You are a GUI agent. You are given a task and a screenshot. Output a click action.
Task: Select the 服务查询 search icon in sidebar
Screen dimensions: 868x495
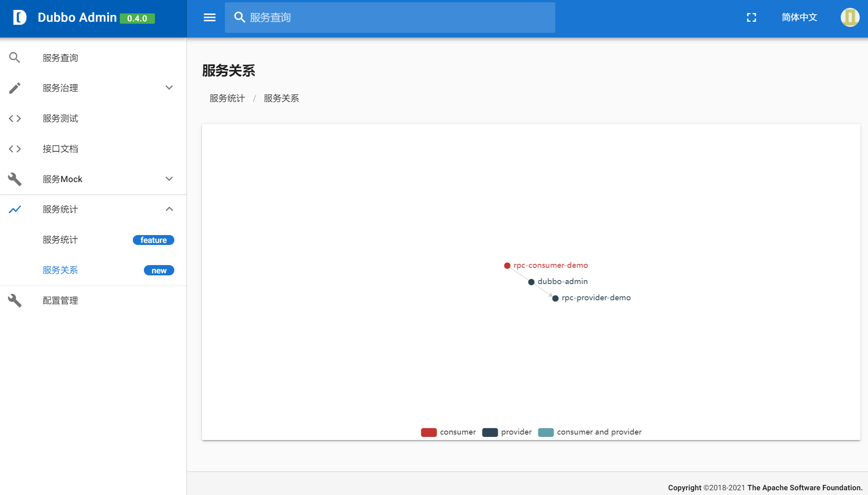15,57
